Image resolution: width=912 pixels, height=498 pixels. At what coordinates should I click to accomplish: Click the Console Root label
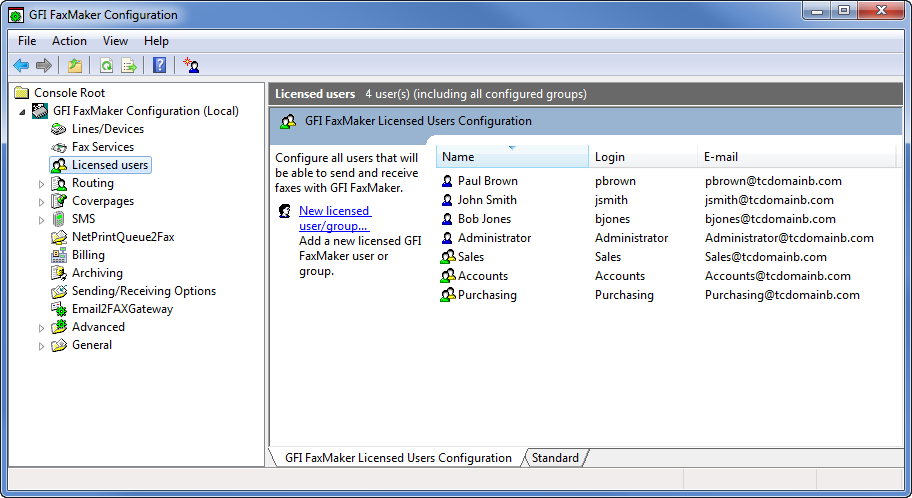[69, 93]
